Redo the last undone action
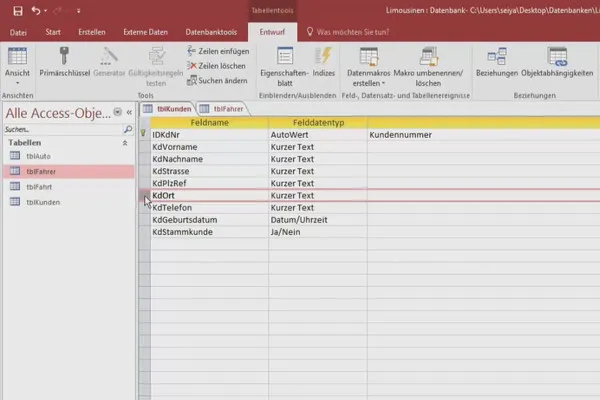This screenshot has height=400, width=600. [x=57, y=11]
